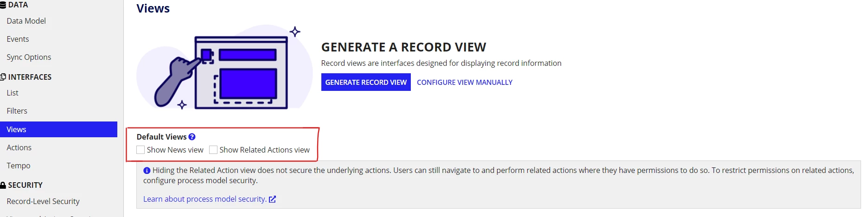Viewport: 868px width, 217px height.
Task: Go to the Tempo sidebar entry
Action: pyautogui.click(x=19, y=166)
